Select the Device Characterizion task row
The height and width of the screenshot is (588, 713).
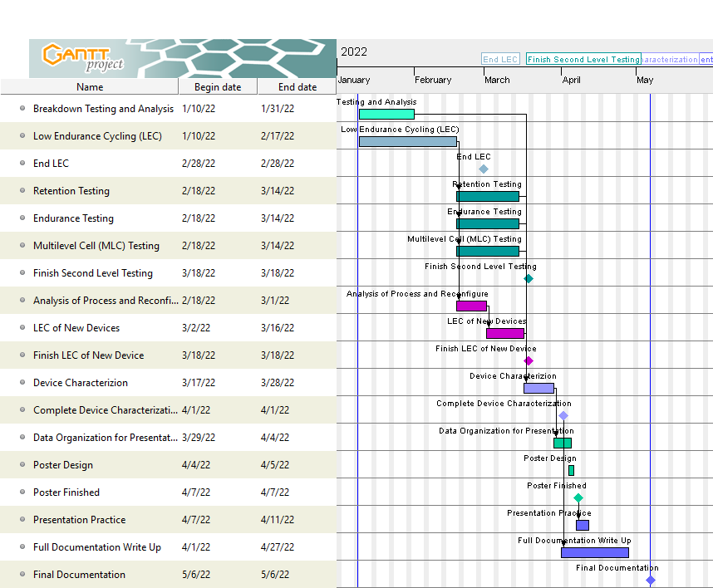(x=168, y=383)
